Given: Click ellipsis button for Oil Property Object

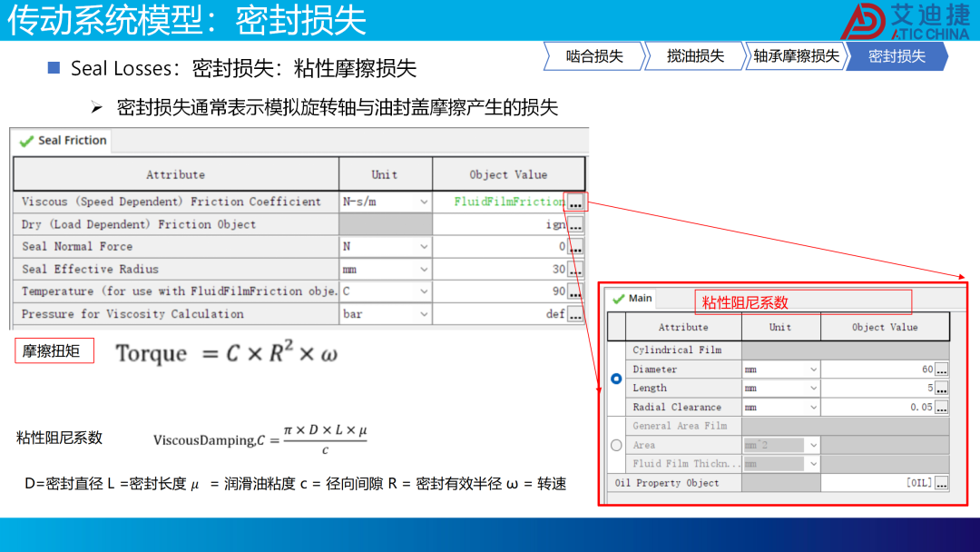Looking at the screenshot, I should click(x=941, y=483).
